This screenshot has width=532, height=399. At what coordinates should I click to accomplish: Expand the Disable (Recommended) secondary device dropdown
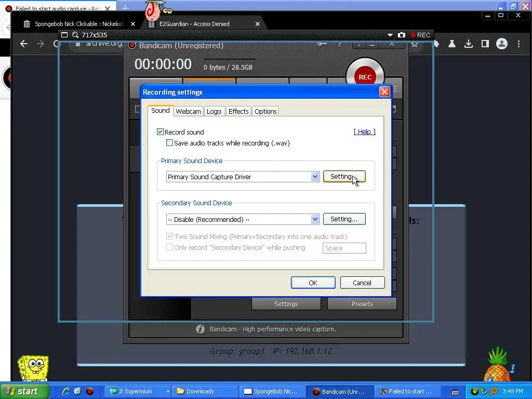click(x=315, y=219)
